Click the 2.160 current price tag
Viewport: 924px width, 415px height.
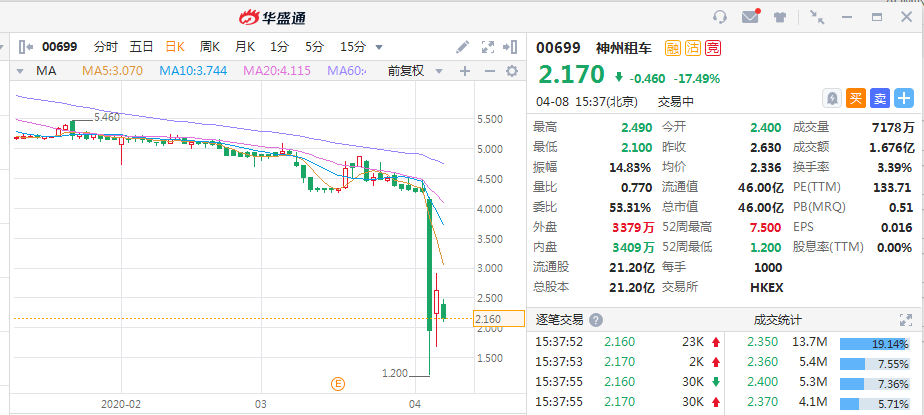tap(499, 318)
